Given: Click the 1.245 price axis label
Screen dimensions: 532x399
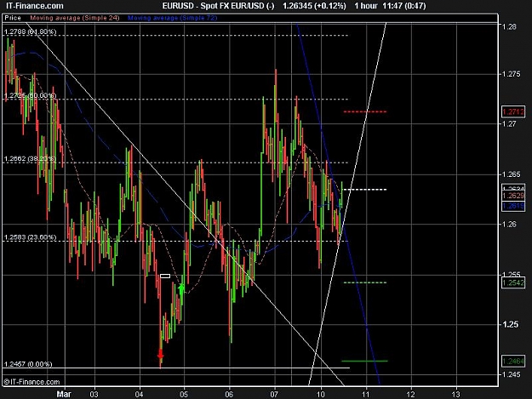Looking at the screenshot, I should click(511, 374).
